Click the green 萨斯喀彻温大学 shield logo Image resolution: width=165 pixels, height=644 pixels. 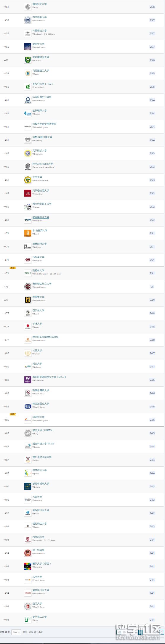click(28, 60)
